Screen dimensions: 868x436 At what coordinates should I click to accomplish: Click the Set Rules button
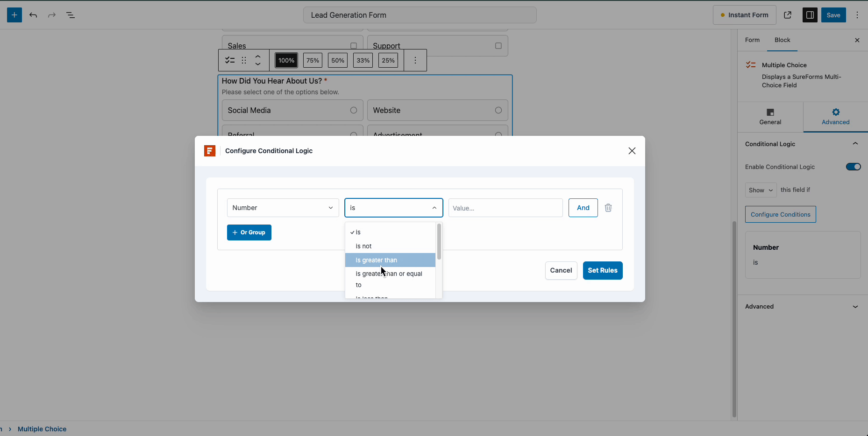[603, 270]
